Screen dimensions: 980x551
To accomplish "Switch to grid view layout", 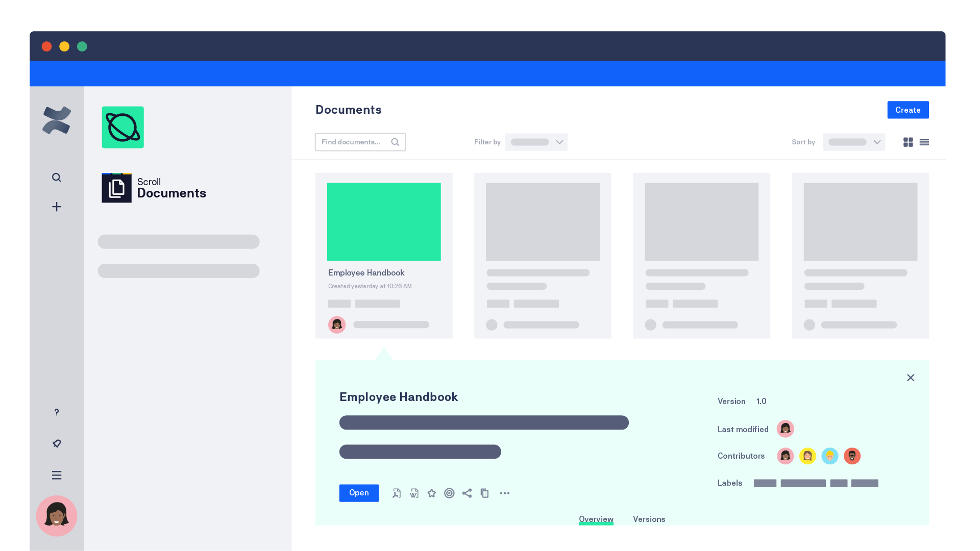I will [x=908, y=142].
